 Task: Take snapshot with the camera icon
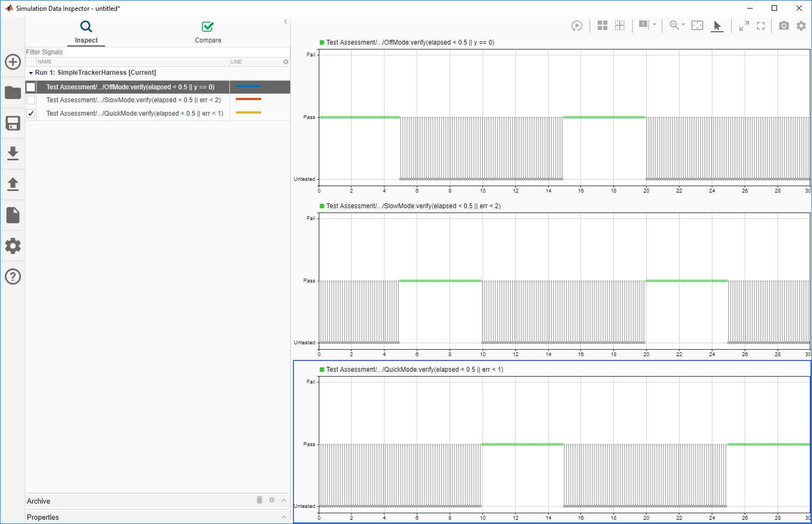point(784,26)
